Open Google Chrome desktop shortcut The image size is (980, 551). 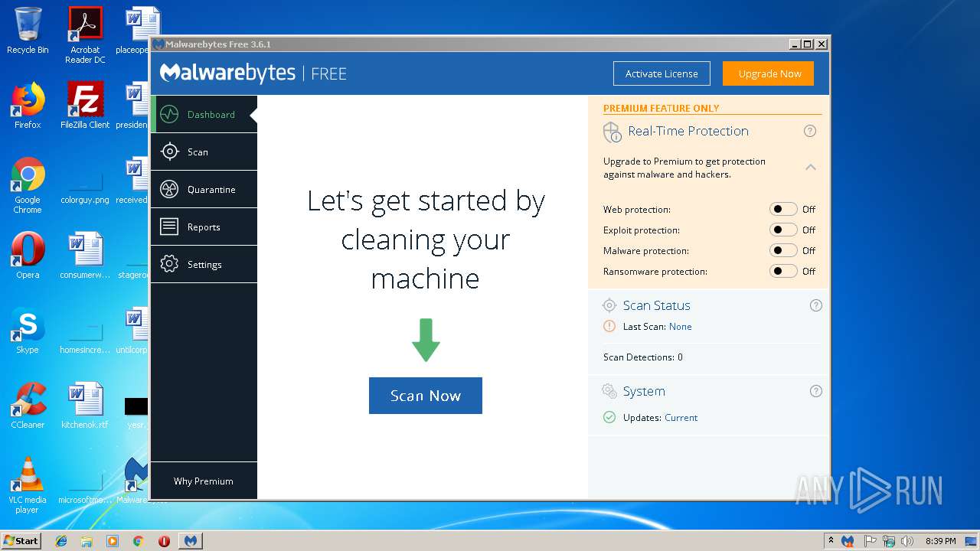(x=28, y=186)
